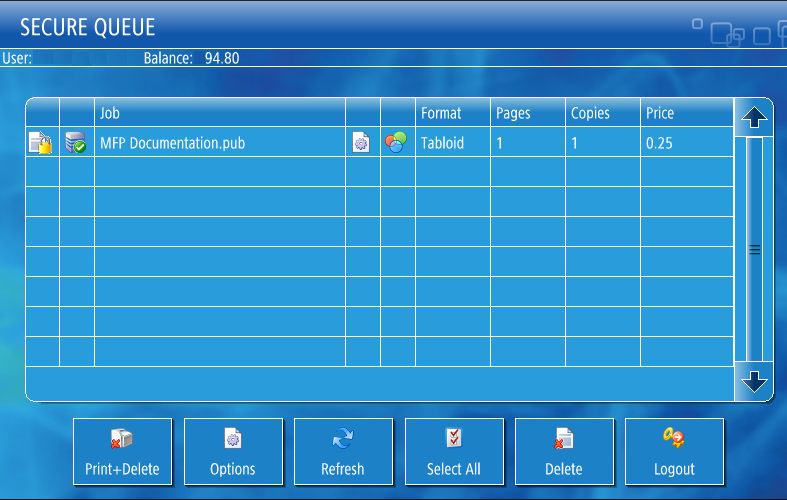Screen dimensions: 787x500
Task: Click the Copies column header
Action: [x=603, y=112]
